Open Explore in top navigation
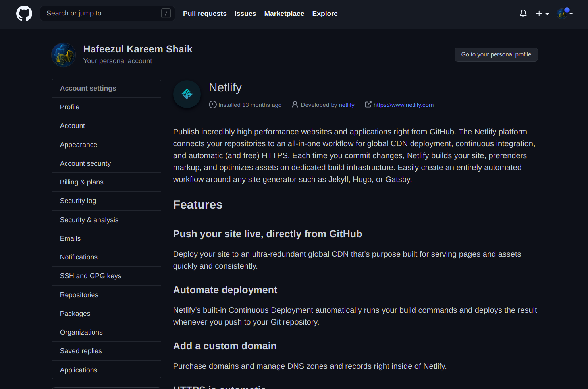588x389 pixels. point(325,14)
